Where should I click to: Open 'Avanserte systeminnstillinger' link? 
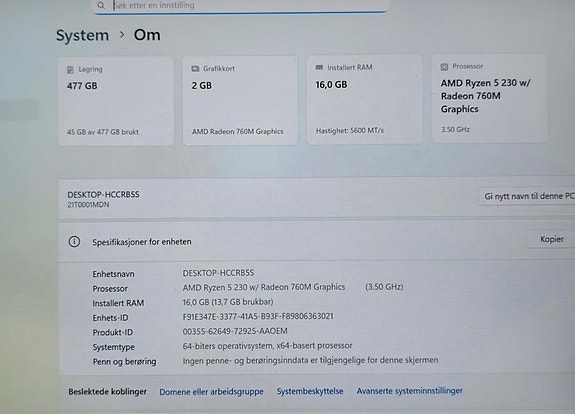409,391
